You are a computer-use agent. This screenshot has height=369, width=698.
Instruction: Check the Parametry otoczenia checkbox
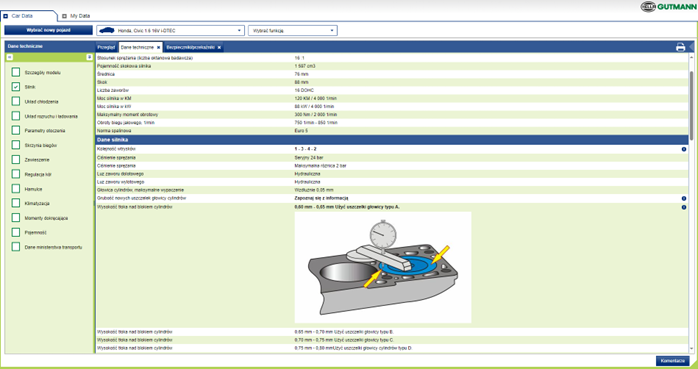coord(16,130)
